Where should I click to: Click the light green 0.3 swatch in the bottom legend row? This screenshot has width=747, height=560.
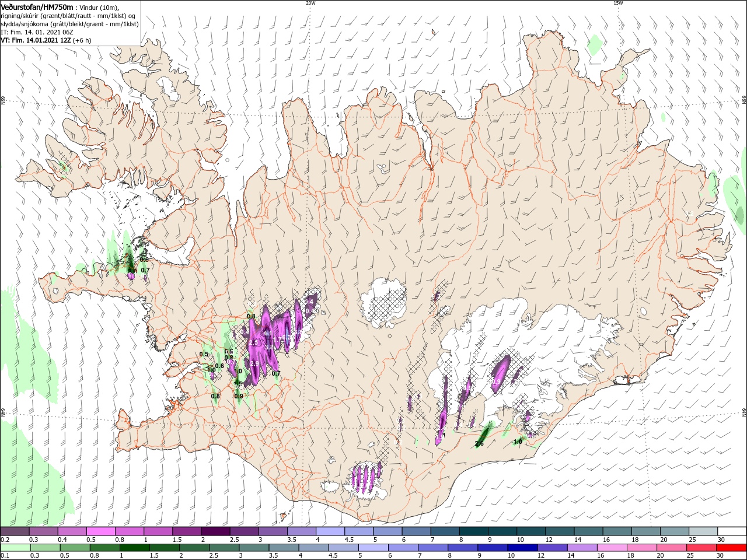[45, 548]
